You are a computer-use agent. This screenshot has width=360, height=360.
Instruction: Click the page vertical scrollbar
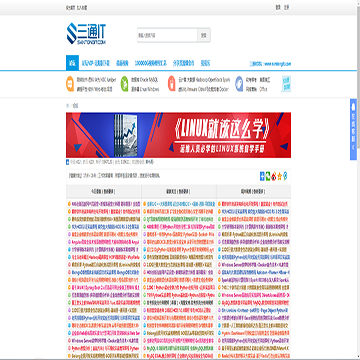[358, 180]
